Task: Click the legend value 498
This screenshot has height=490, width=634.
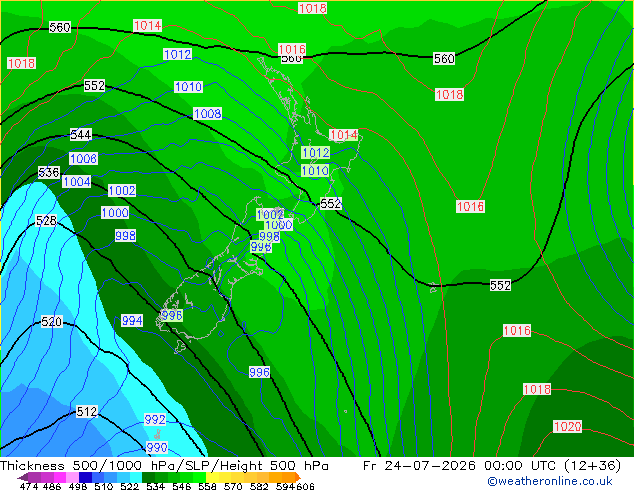Action: tap(78, 486)
